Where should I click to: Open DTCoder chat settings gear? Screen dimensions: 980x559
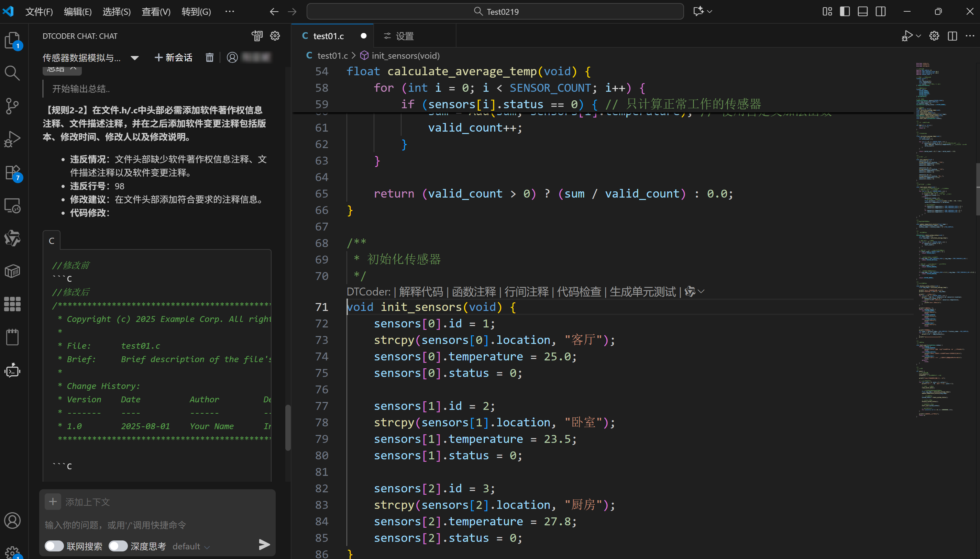coord(275,36)
